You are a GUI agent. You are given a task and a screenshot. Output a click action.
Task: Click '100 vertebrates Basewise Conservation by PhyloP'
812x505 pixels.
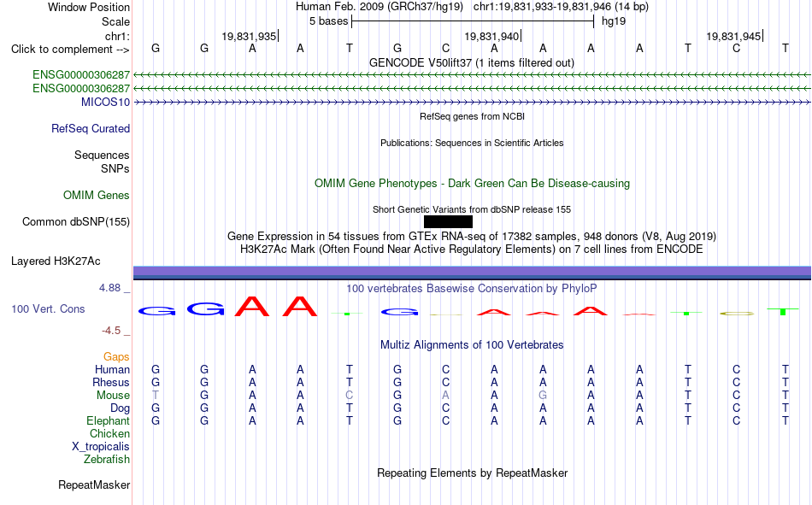click(472, 288)
